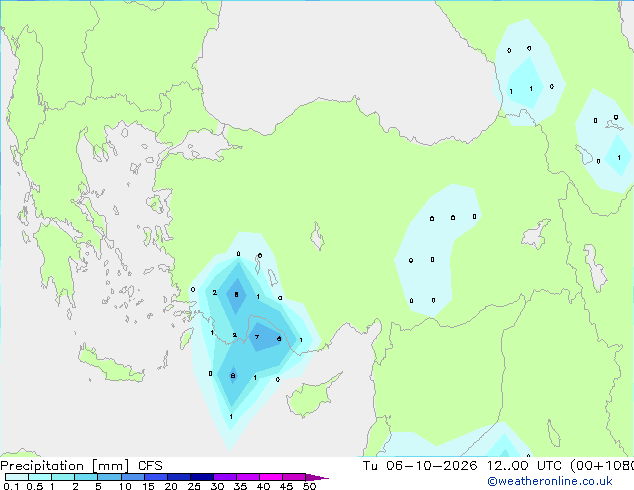Select the forecast date 'Tu 06-10-2026 12..00 UTC' text
This screenshot has height=490, width=634.
tap(464, 466)
